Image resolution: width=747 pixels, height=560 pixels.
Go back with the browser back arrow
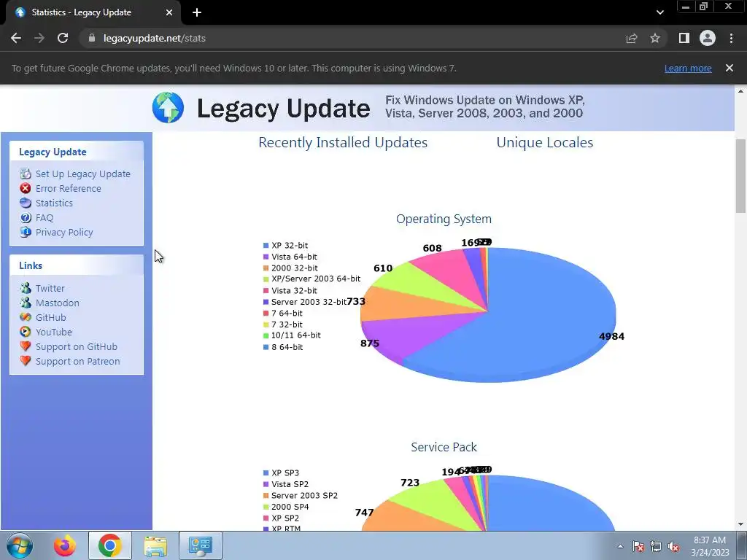coord(16,38)
